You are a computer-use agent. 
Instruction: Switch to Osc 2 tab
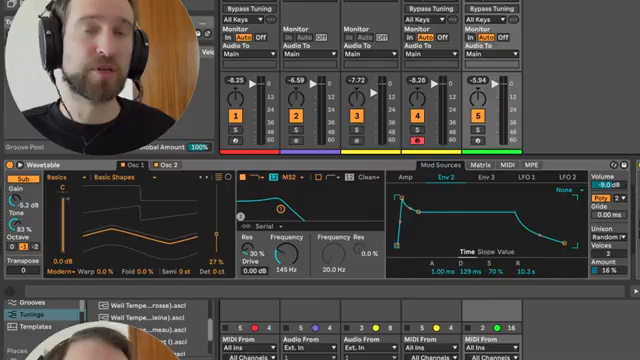pyautogui.click(x=165, y=165)
